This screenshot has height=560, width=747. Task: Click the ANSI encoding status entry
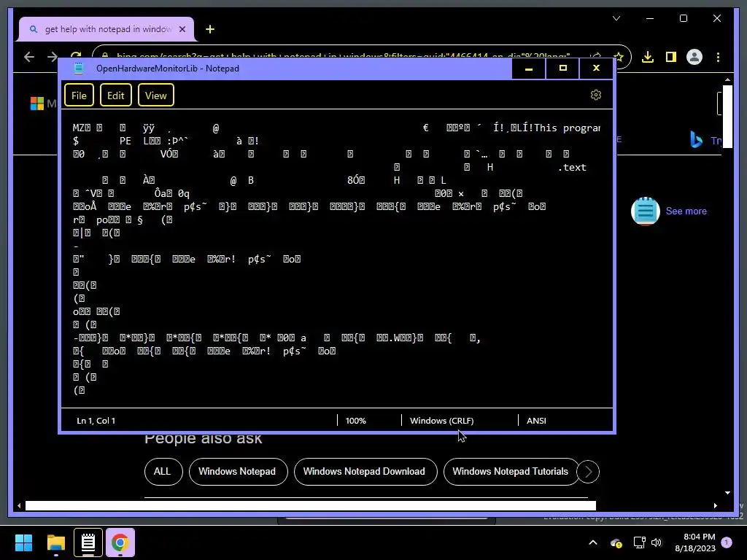536,421
